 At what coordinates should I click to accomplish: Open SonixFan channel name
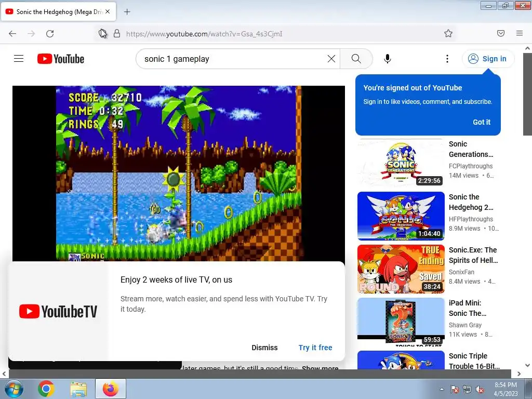461,272
